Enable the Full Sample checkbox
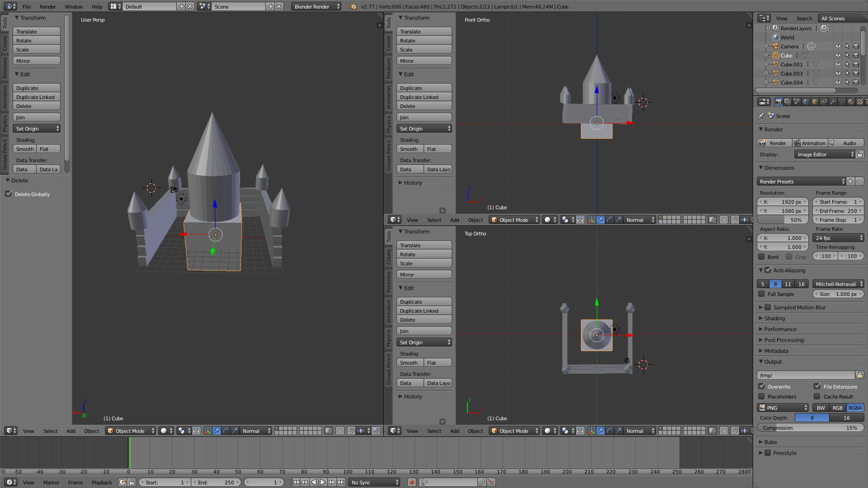 point(762,294)
